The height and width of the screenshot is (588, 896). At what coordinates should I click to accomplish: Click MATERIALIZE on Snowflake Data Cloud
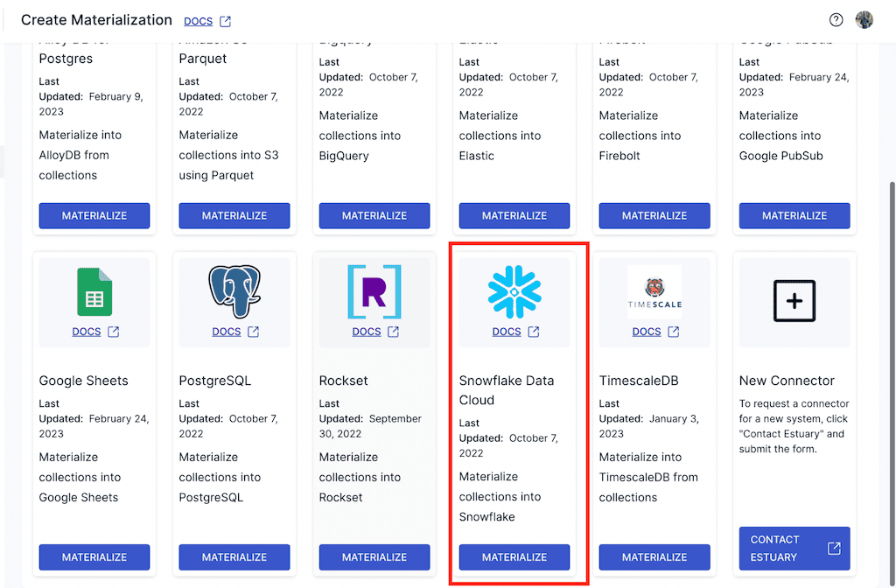tap(514, 557)
